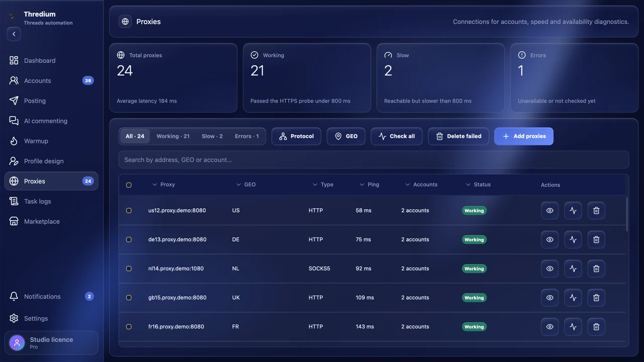Tick the nl14.proxy.demo row checkbox
The height and width of the screenshot is (362, 644).
tap(129, 269)
